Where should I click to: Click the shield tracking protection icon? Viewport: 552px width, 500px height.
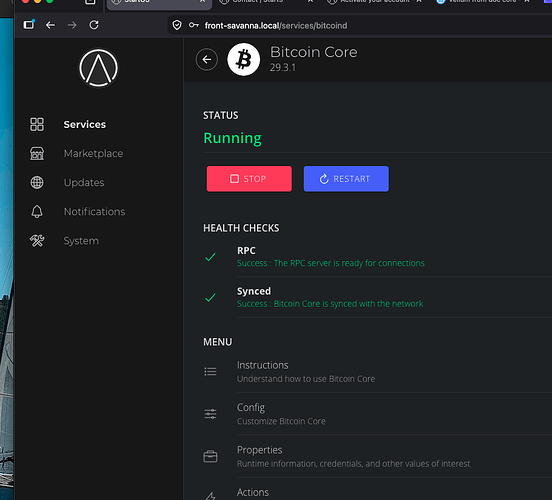[177, 25]
